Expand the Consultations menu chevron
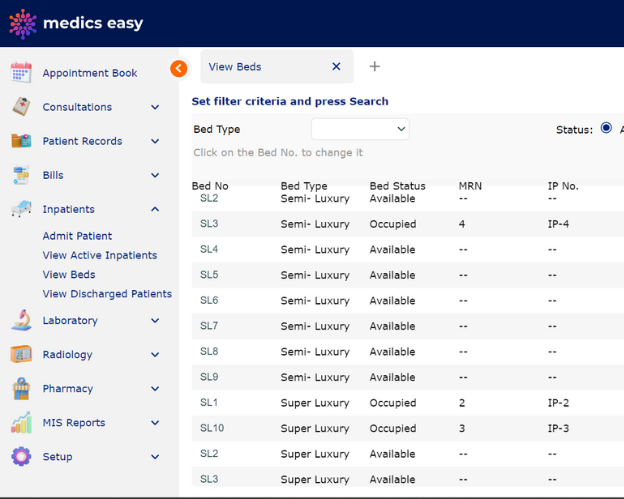Screen dimensions: 624x499 coord(155,107)
